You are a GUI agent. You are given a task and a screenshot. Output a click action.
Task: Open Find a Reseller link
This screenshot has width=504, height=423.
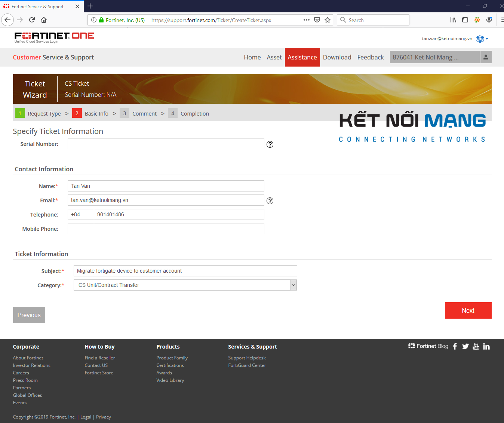(x=100, y=358)
